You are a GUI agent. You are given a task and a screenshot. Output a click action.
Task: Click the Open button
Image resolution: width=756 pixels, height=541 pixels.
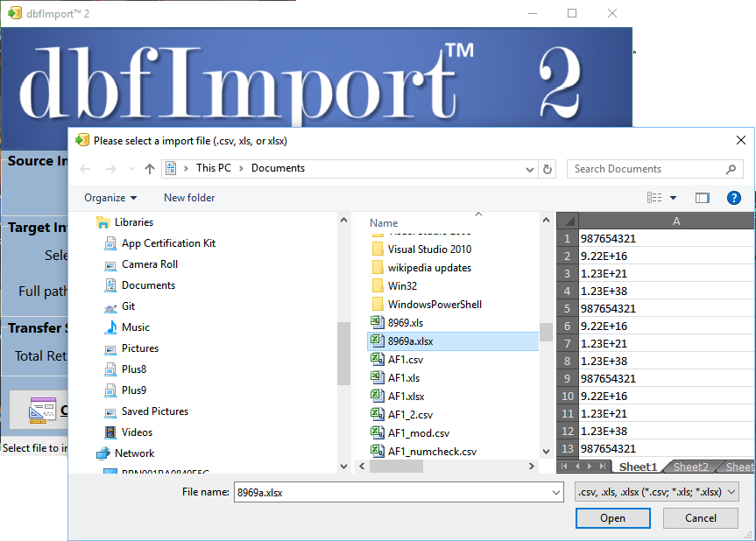click(613, 518)
